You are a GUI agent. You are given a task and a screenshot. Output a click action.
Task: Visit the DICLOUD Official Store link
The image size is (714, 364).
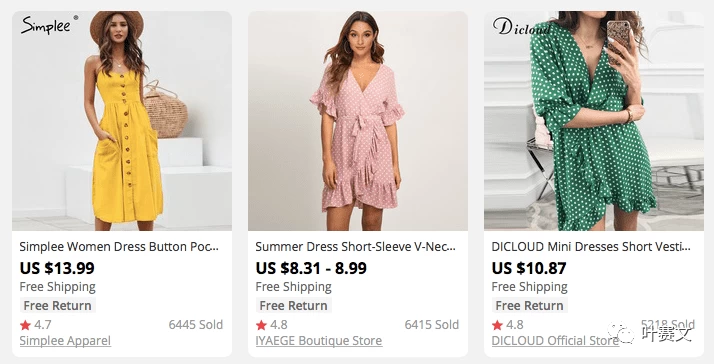click(x=555, y=341)
